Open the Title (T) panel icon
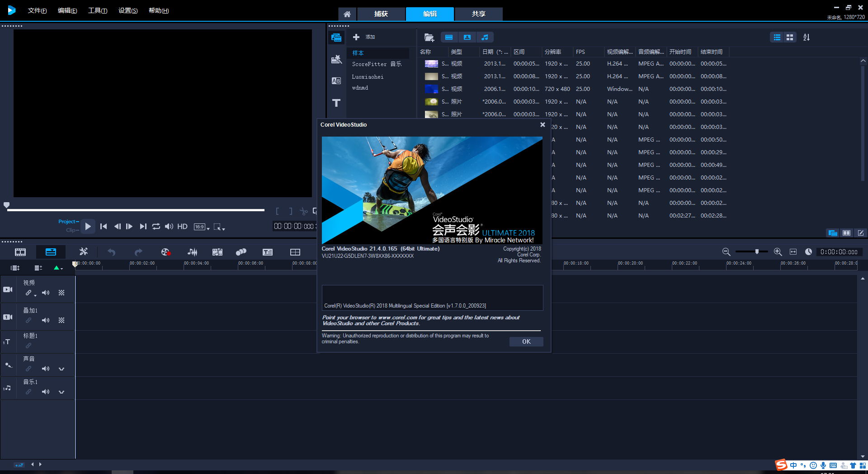 336,103
